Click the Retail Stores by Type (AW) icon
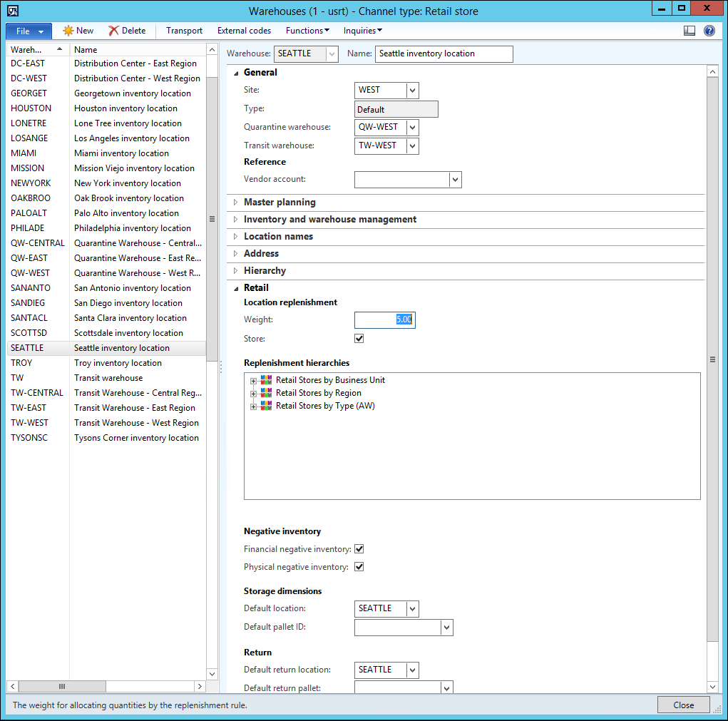Image resolution: width=728 pixels, height=721 pixels. click(267, 406)
